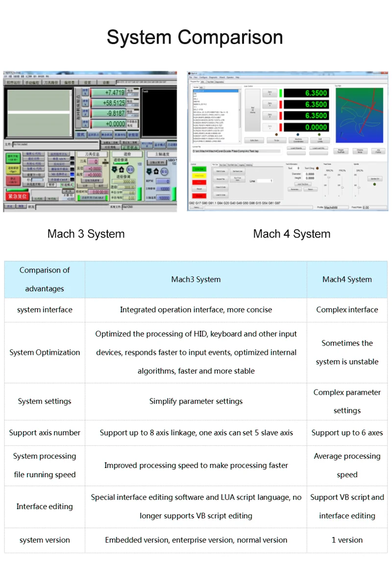The width and height of the screenshot is (392, 562).
Task: Open 手动编程 tab in Mach 3 window
Action: (32, 82)
